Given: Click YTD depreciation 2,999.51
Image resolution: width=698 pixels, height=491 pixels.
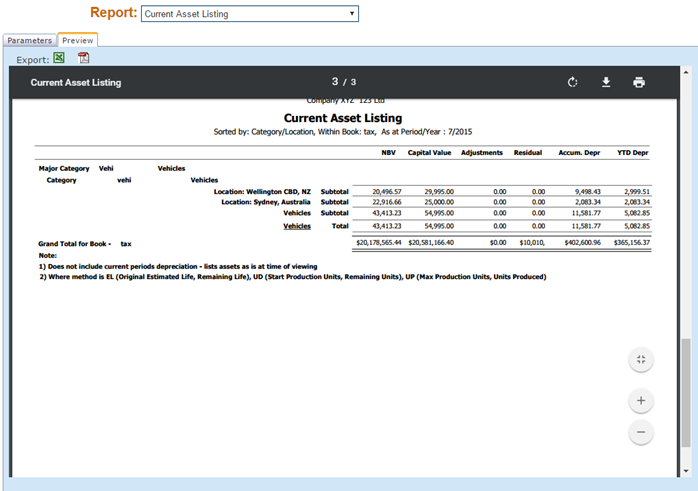Looking at the screenshot, I should tap(637, 192).
